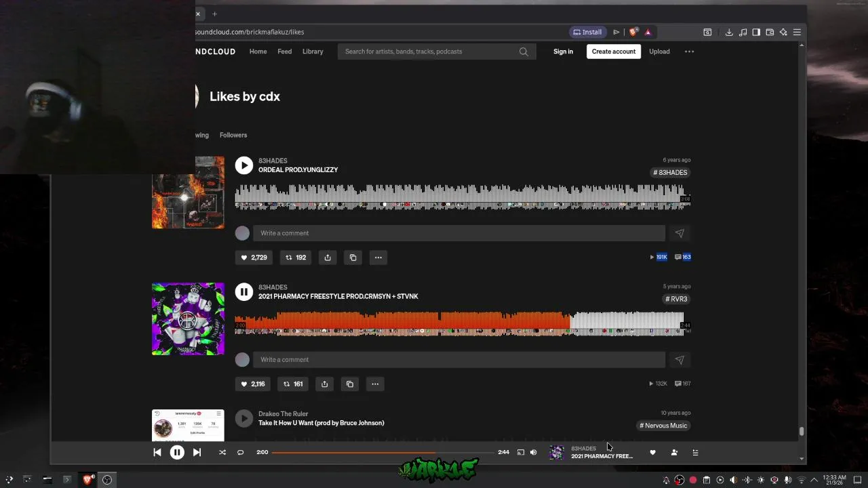Open Leo AI sparkle icon

point(783,32)
